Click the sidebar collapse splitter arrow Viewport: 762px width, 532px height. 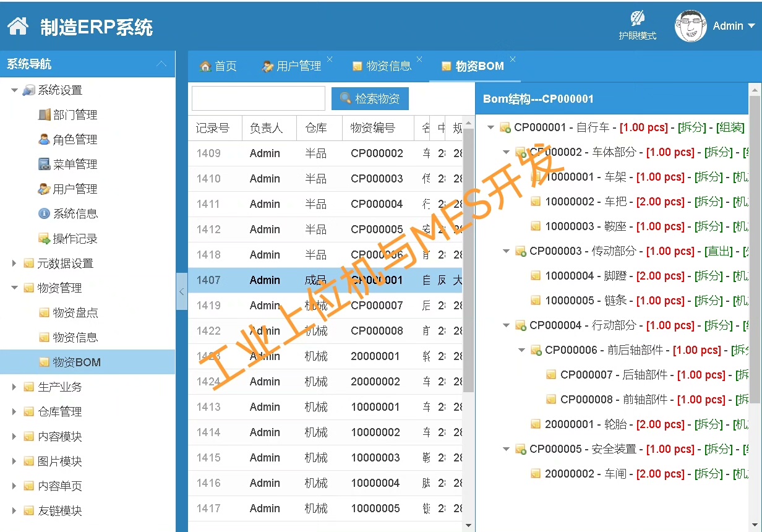[x=182, y=291]
